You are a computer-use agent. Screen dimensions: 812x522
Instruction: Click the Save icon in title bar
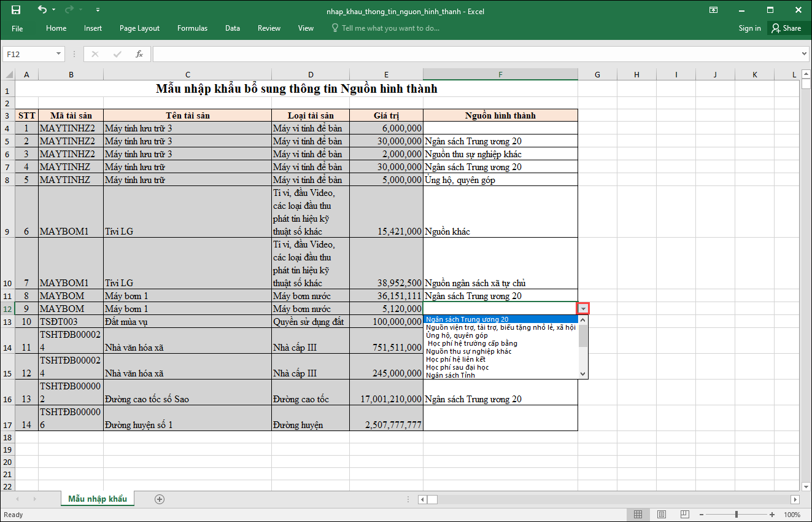tap(16, 10)
